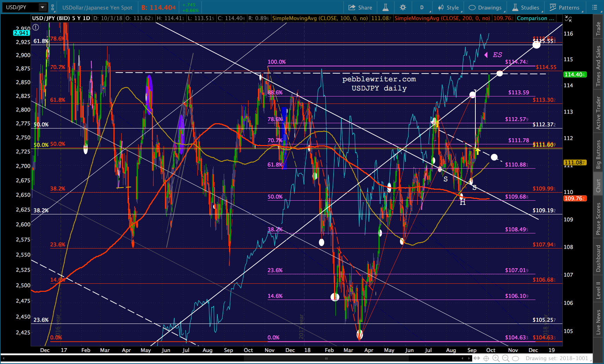604x364 pixels.
Task: Click the symbol link chain icon
Action: (53, 7)
